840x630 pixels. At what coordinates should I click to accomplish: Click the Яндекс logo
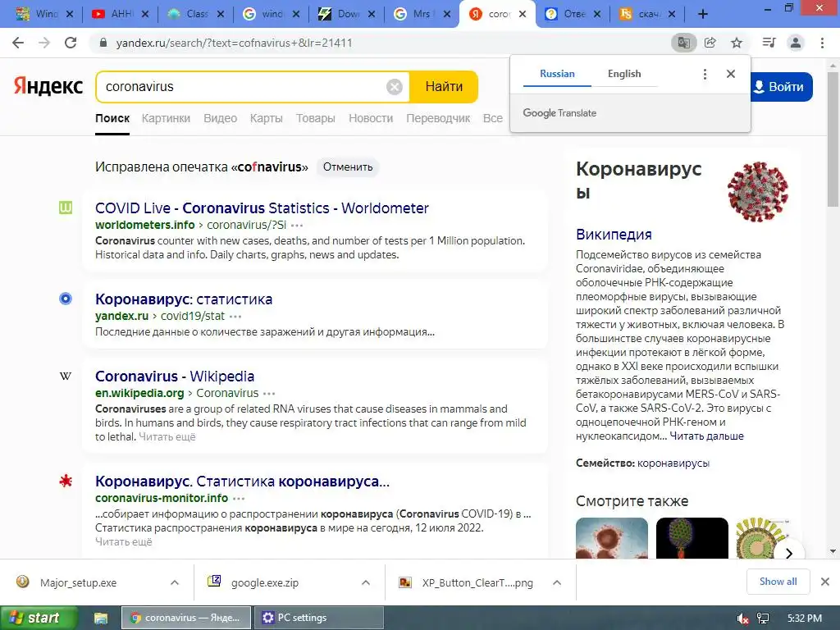(48, 86)
